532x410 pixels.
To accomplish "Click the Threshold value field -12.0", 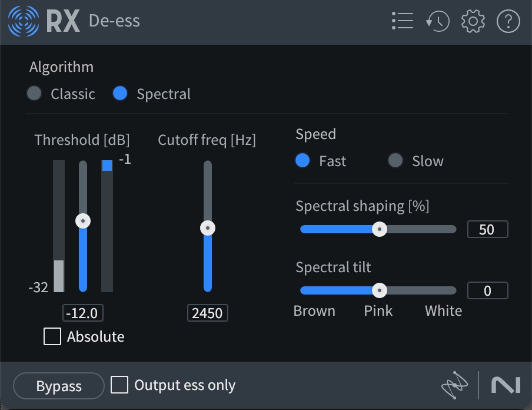I will tap(83, 313).
